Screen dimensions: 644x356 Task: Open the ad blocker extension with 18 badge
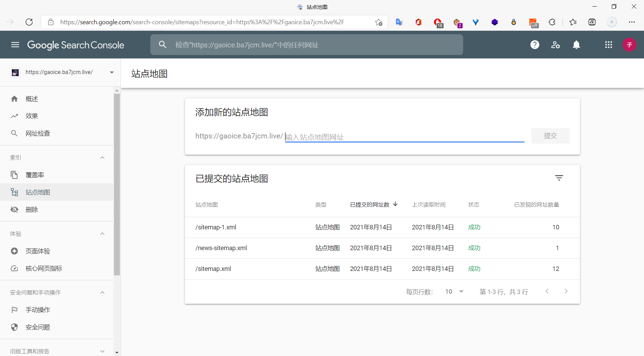pos(438,23)
